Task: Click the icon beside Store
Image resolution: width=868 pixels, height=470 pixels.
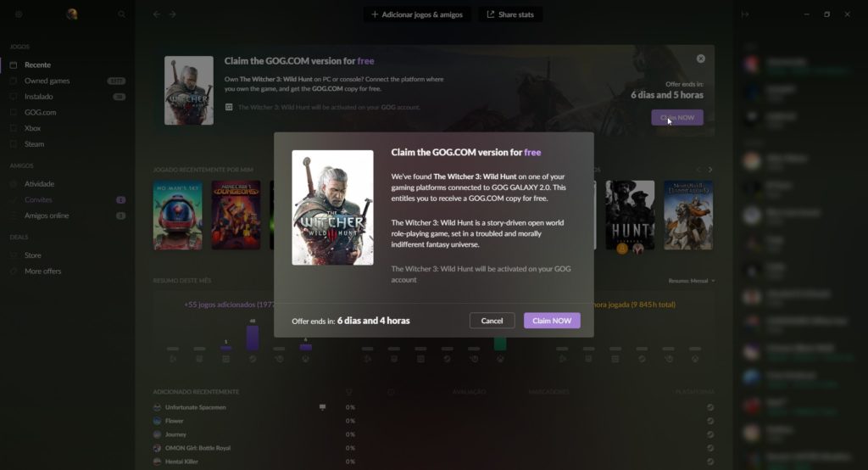Action: (14, 255)
